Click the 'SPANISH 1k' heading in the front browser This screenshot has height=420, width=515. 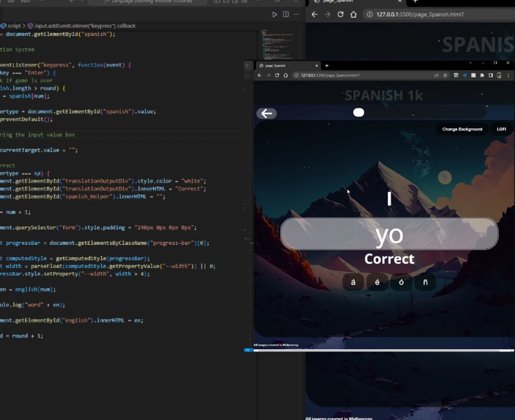pyautogui.click(x=384, y=95)
